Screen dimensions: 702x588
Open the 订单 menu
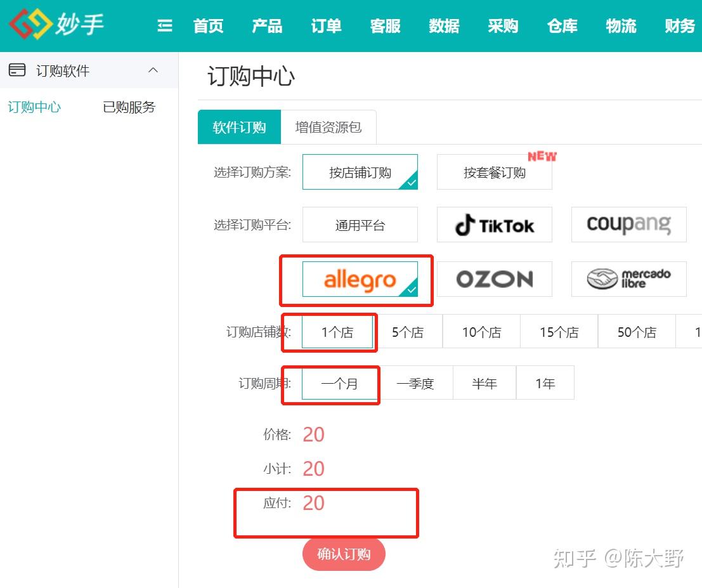(327, 25)
